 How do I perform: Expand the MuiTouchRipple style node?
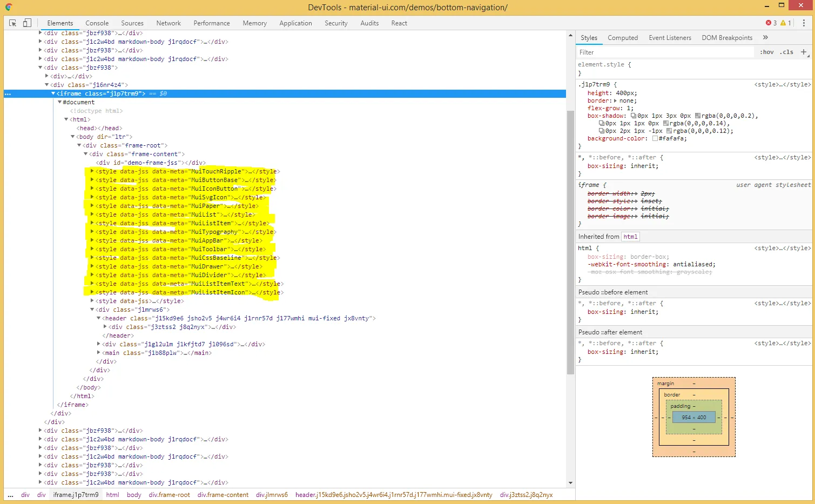[92, 171]
